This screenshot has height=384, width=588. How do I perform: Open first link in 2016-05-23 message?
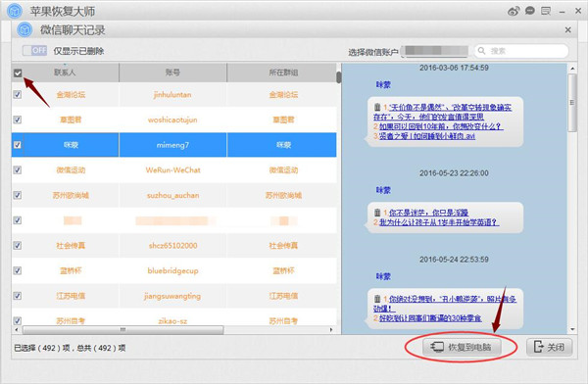pos(428,213)
